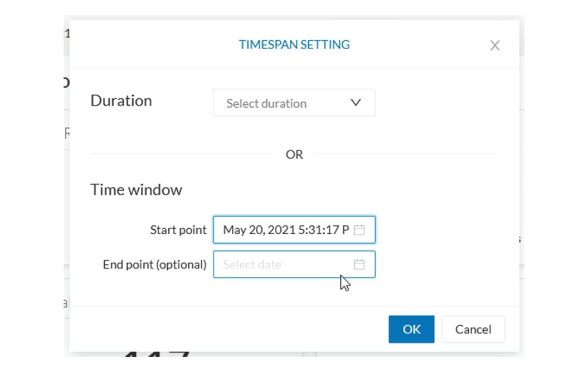588x372 pixels.
Task: Click the TIMESPAN SETTING dialog title
Action: (x=294, y=45)
